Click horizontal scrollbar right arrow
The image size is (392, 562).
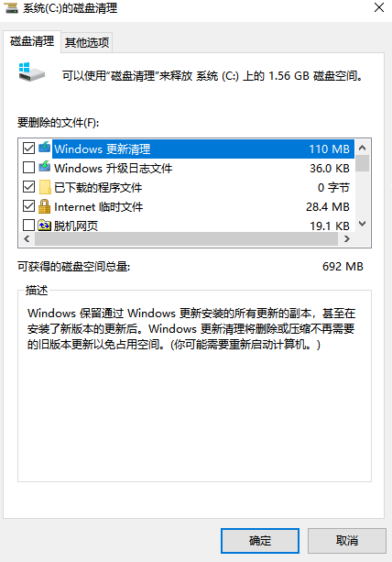coord(346,238)
